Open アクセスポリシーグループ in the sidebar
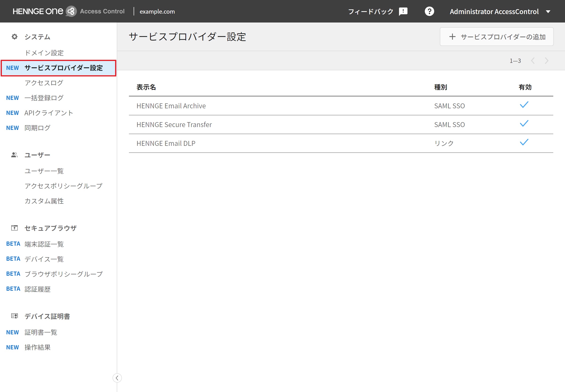Screen dimensions: 565x392 (x=63, y=186)
